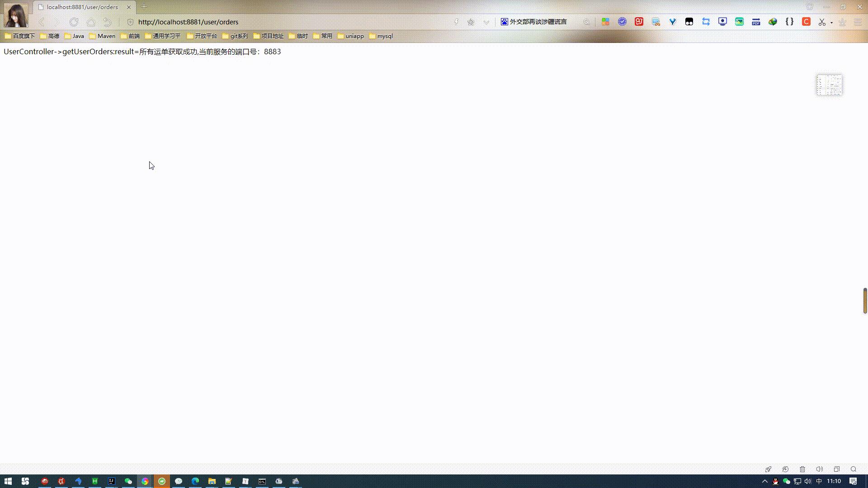Open the git系列 bookmark folder
The height and width of the screenshot is (488, 868).
(235, 36)
